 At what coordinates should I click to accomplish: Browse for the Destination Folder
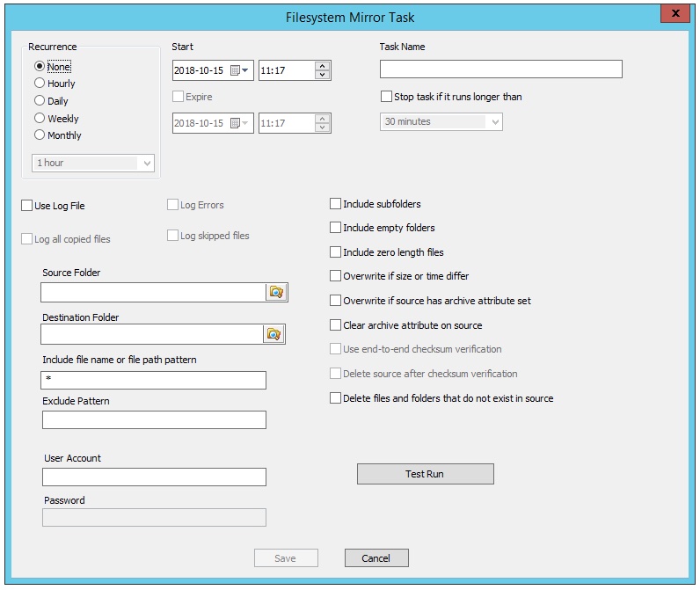point(273,334)
